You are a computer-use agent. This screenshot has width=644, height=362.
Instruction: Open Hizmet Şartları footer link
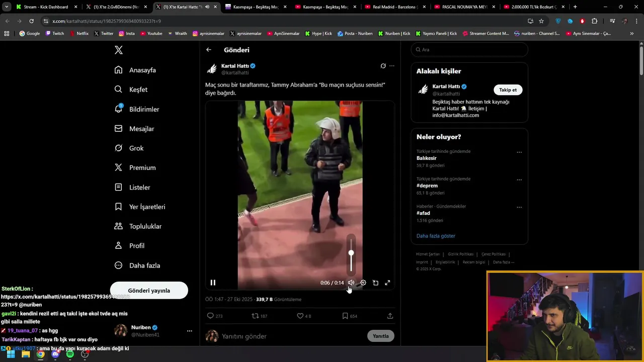click(428, 254)
